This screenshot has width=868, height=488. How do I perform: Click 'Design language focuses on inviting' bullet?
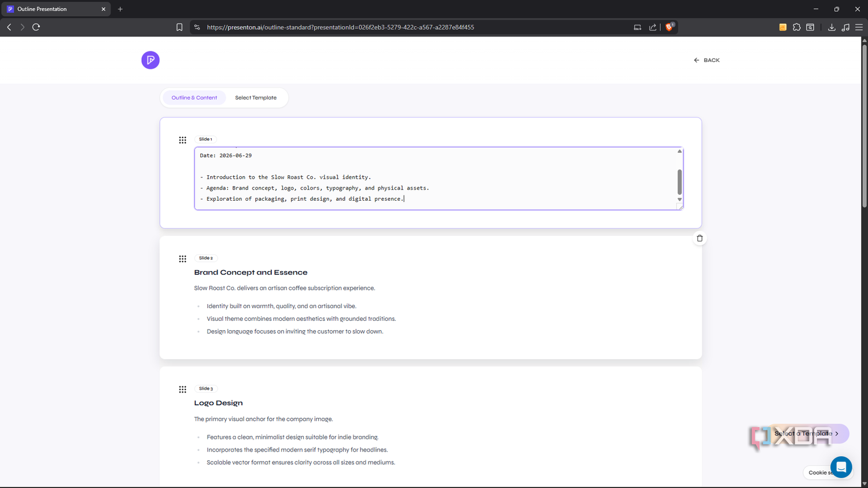295,332
